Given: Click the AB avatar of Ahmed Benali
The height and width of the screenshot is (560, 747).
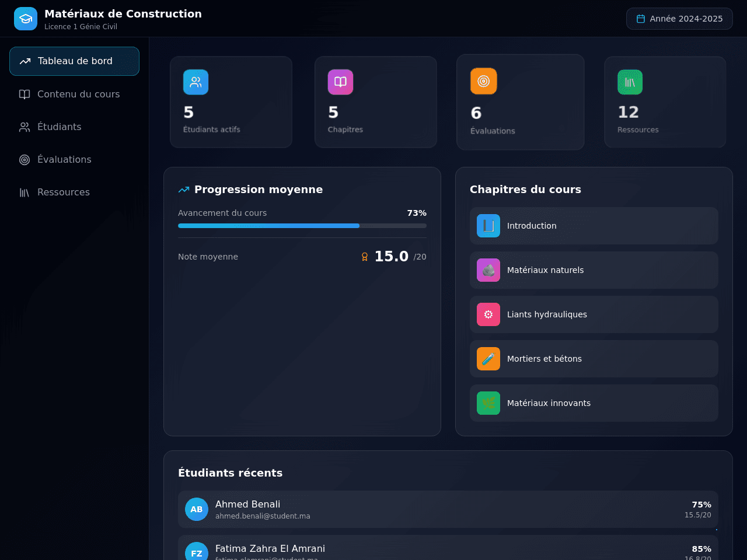Looking at the screenshot, I should 197,509.
